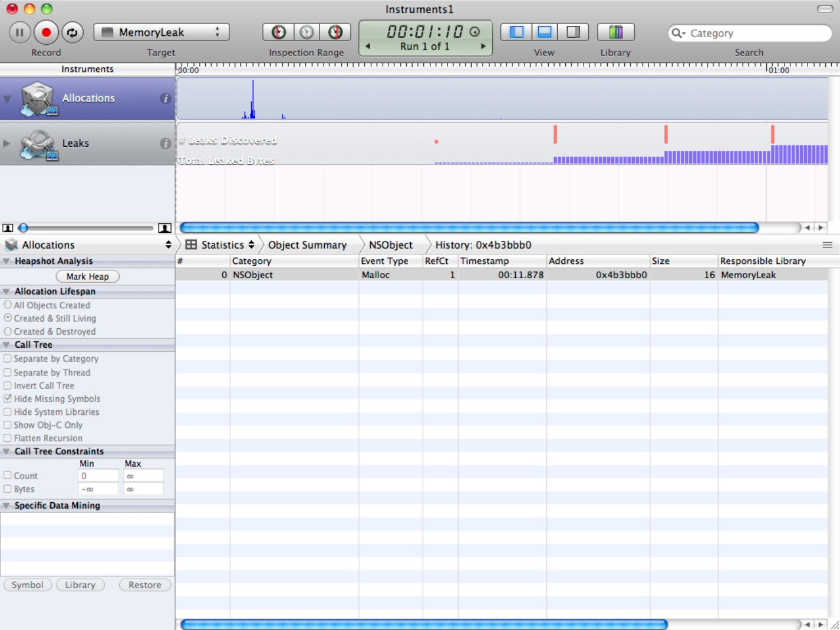This screenshot has width=840, height=630.
Task: Select Created & Destroyed radio
Action: tap(8, 331)
